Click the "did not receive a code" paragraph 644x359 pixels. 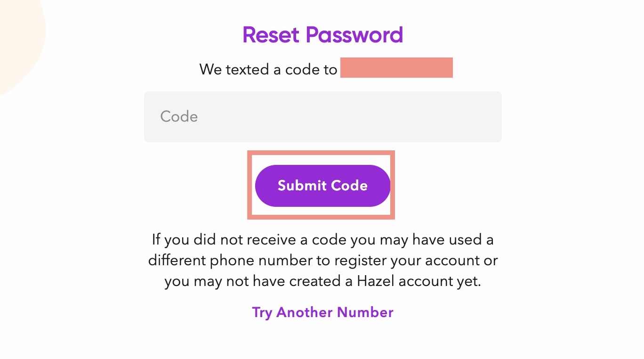point(322,261)
